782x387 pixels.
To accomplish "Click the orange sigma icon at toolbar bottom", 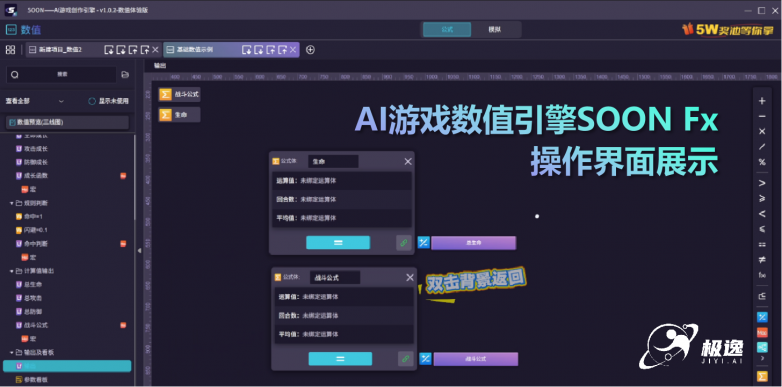I will pos(762,376).
